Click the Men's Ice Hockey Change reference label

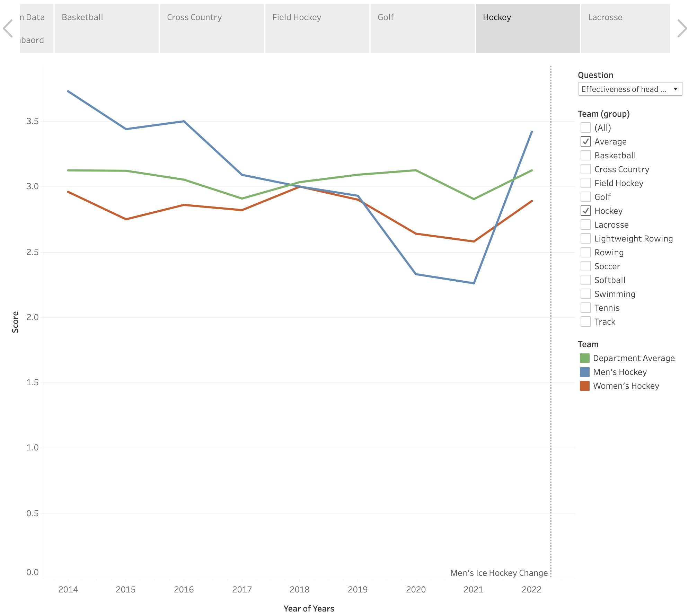click(499, 573)
